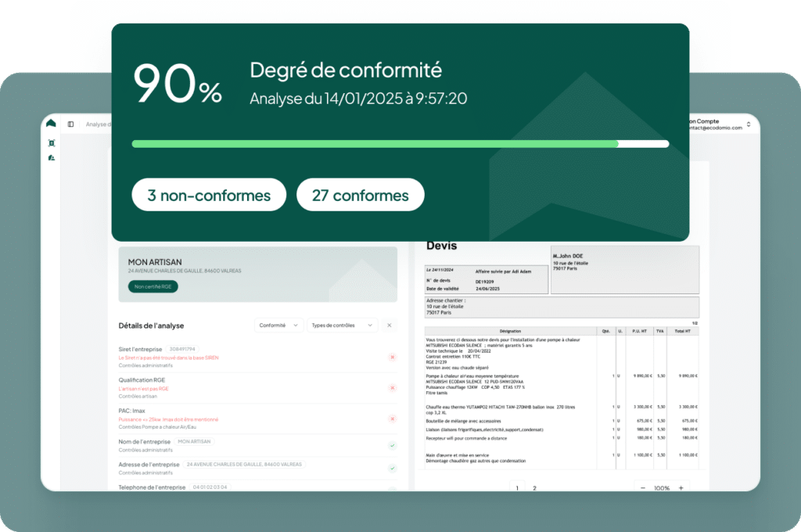Go to page 2 of the quote

click(534, 488)
